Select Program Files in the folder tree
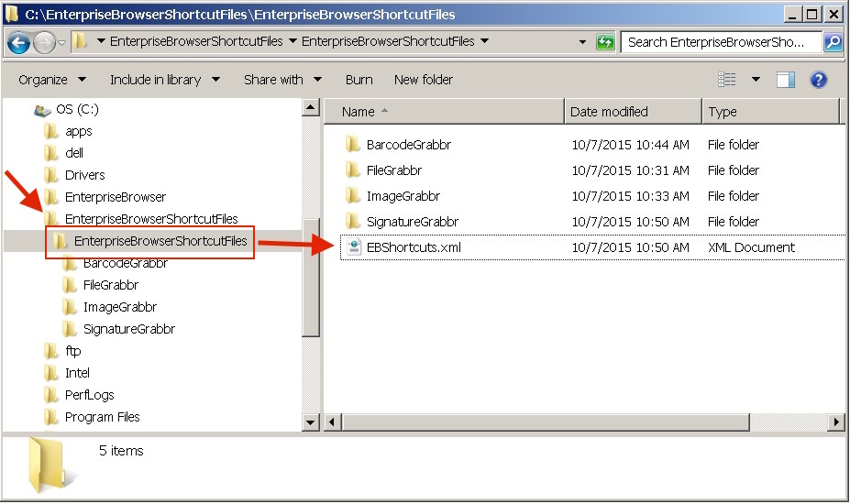This screenshot has height=504, width=850. (102, 417)
